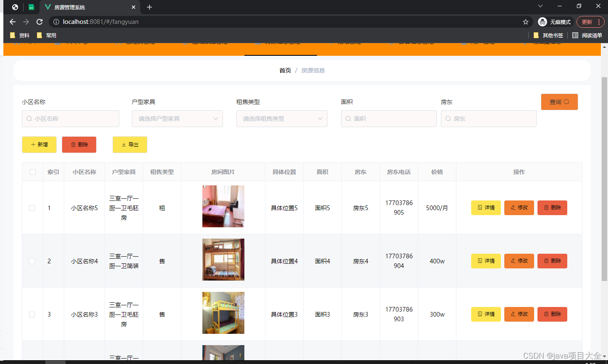
Task: Click the red 删除 batch delete button
Action: [x=79, y=145]
